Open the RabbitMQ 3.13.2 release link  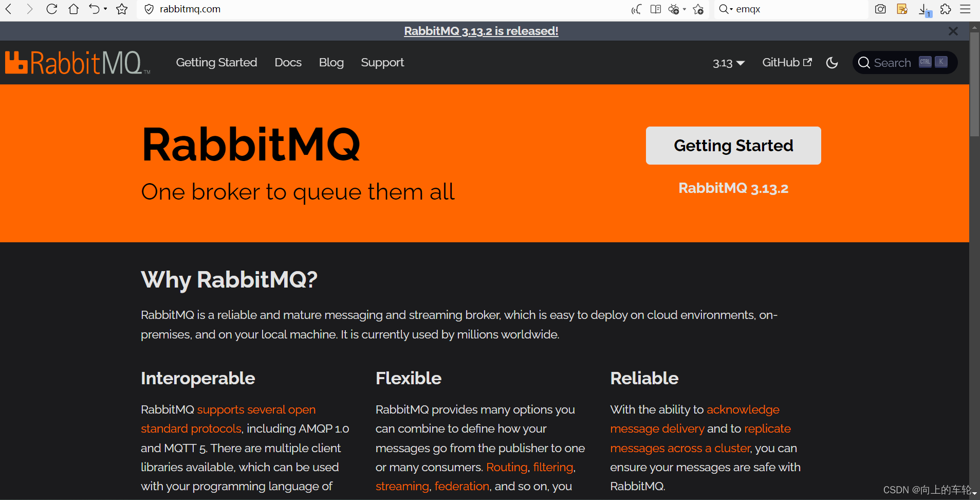(x=733, y=188)
